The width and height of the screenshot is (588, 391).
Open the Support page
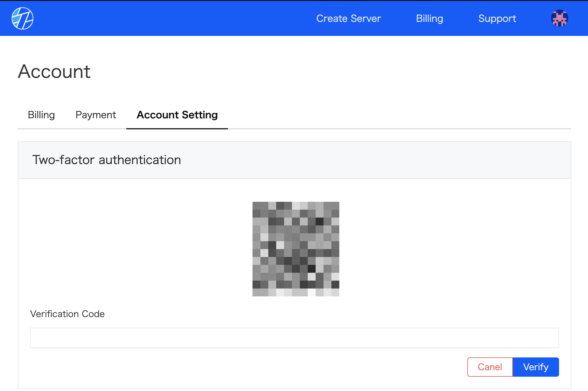pos(497,18)
